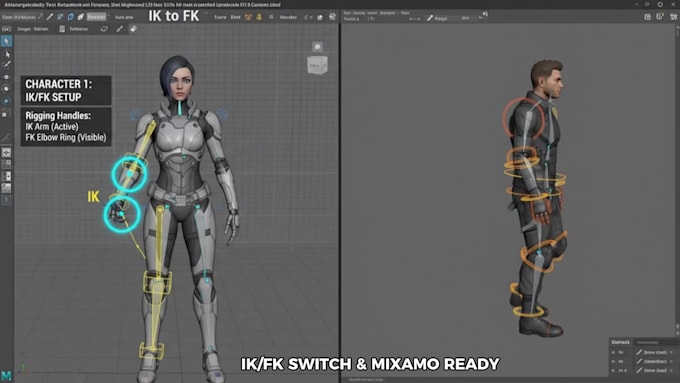Click the document icon in second toolbar row
The height and width of the screenshot is (383, 680).
point(62,29)
